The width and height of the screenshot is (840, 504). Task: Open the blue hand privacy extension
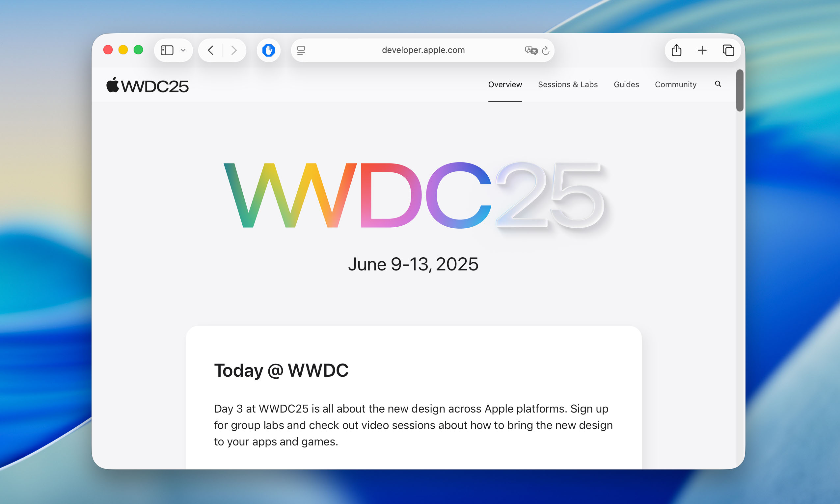(269, 50)
